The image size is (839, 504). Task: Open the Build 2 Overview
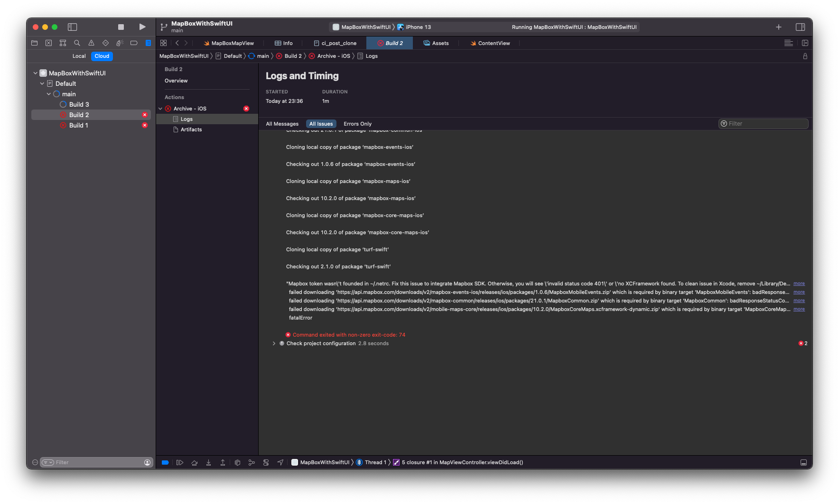click(x=176, y=81)
